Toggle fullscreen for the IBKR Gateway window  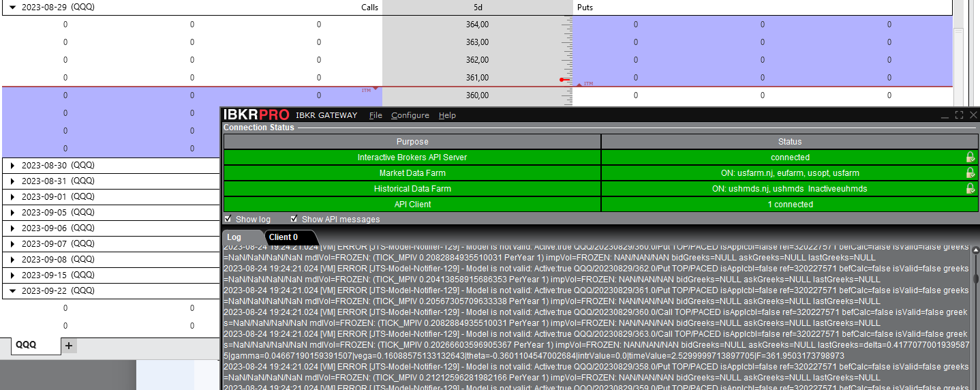coord(959,115)
